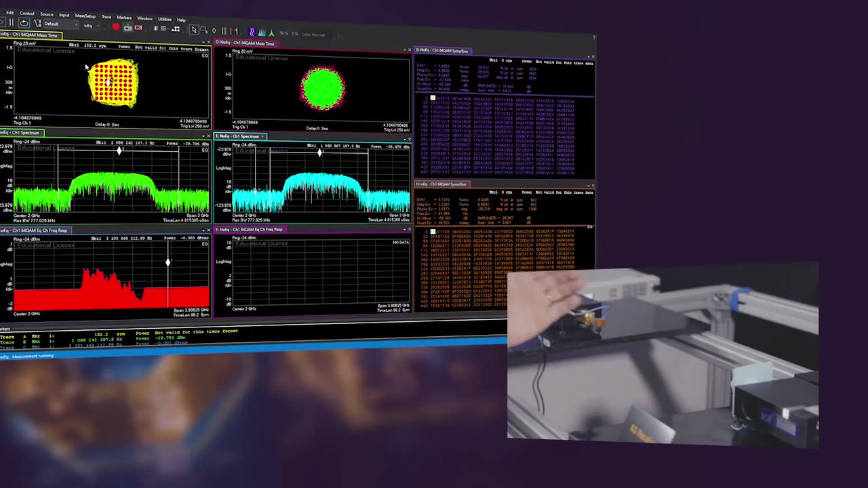Screen dimensions: 868x488
Task: Select the G: NoEq Ch1 64QAM Syms/Errs tab
Action: pyautogui.click(x=443, y=50)
